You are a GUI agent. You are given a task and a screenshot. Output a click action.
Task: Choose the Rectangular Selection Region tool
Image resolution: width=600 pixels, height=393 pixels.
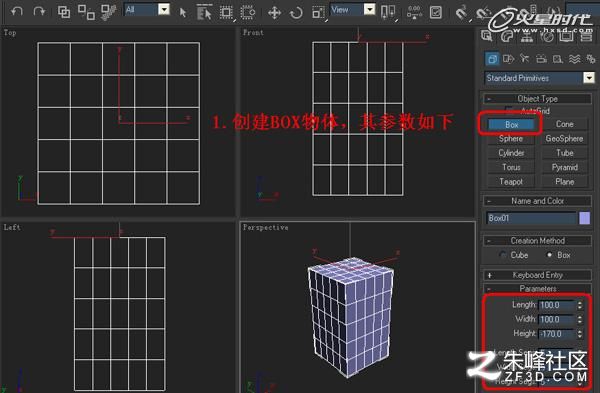226,12
